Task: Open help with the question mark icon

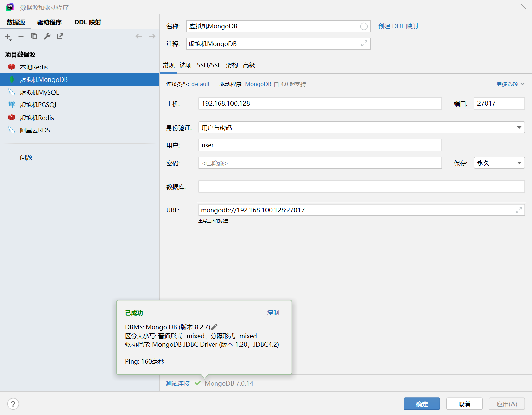Action: pos(13,404)
